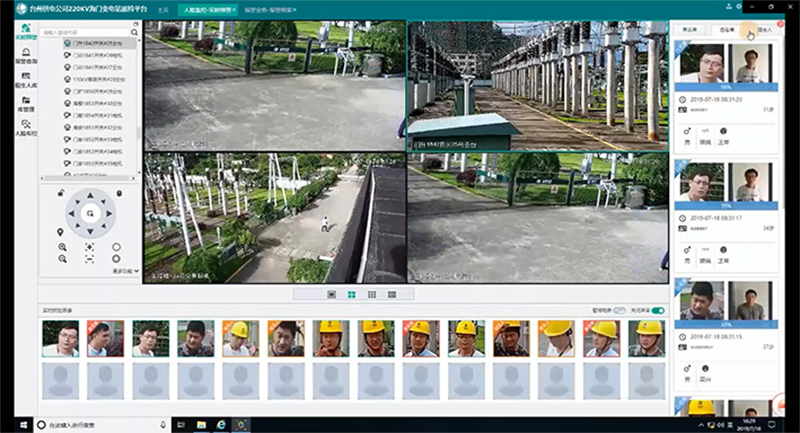Click the PTZ mouse control icon
The height and width of the screenshot is (433, 800).
(119, 193)
